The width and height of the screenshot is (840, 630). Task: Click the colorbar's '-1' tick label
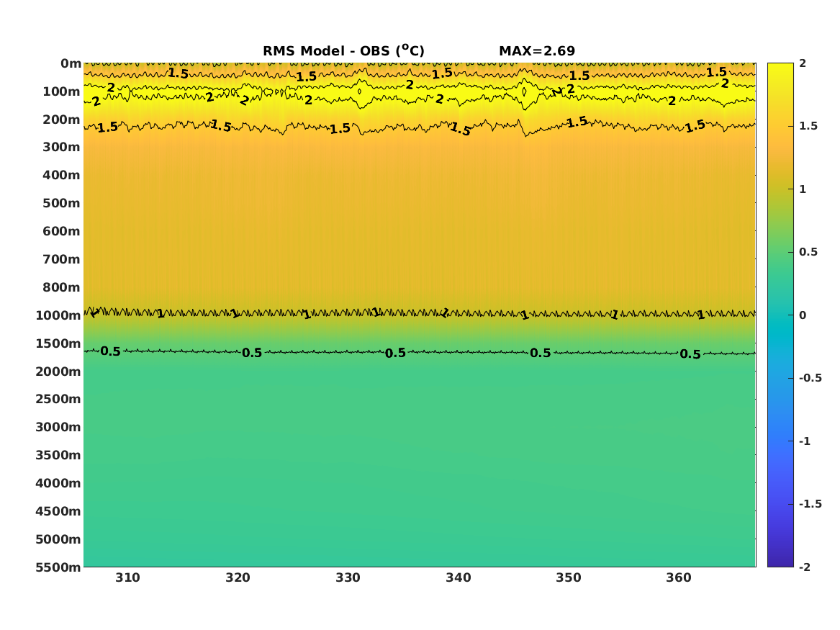[805, 441]
